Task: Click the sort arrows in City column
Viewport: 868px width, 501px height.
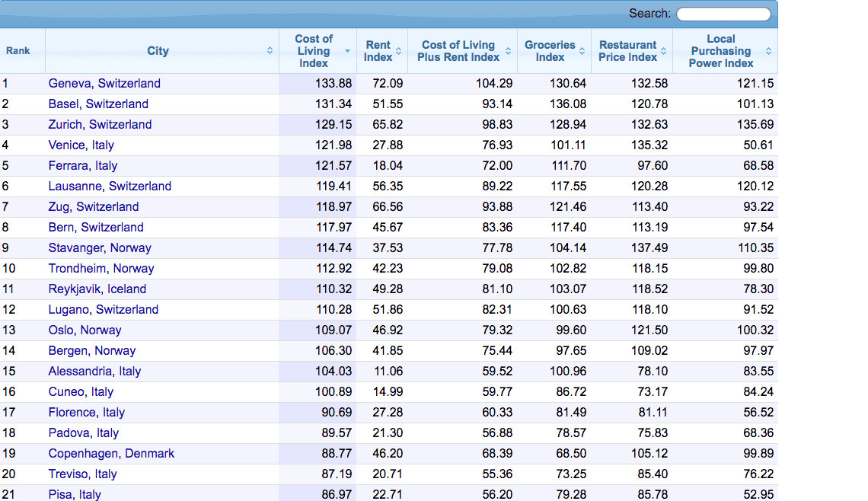Action: click(x=270, y=51)
